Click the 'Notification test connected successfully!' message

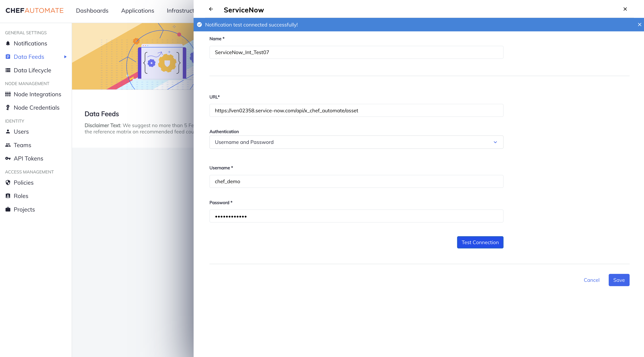pyautogui.click(x=251, y=25)
